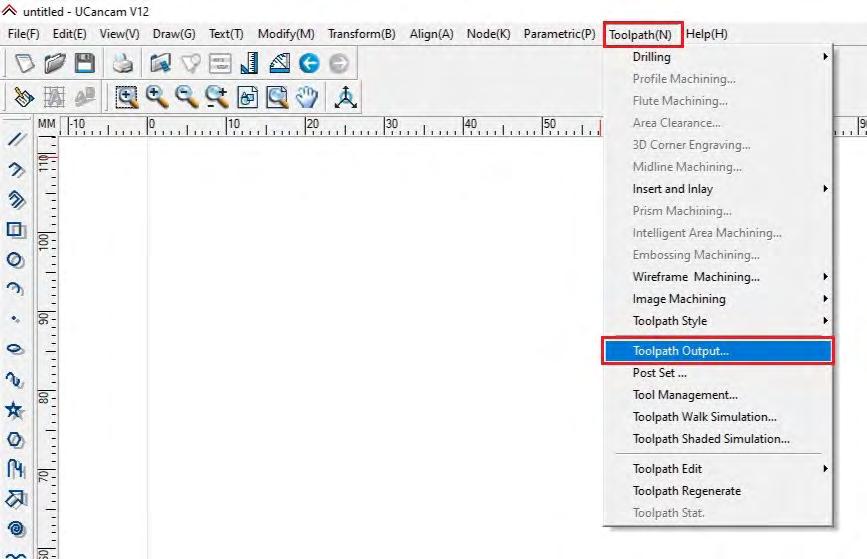Select the circle drawing tool
The image size is (867, 559).
16,259
